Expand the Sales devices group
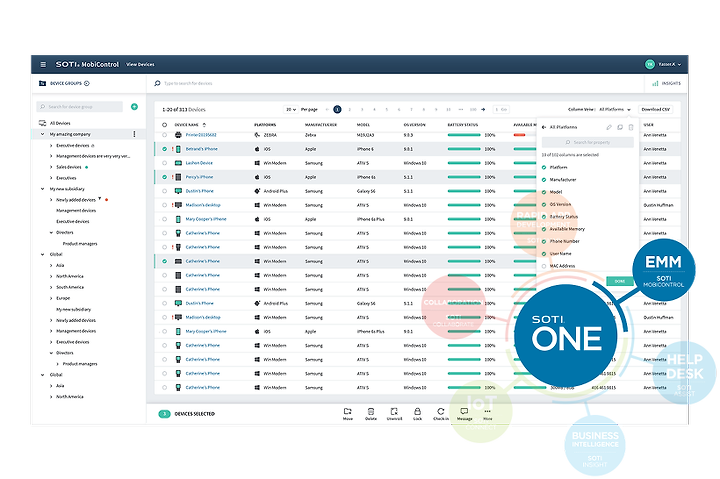This screenshot has height=479, width=720. [x=51, y=167]
